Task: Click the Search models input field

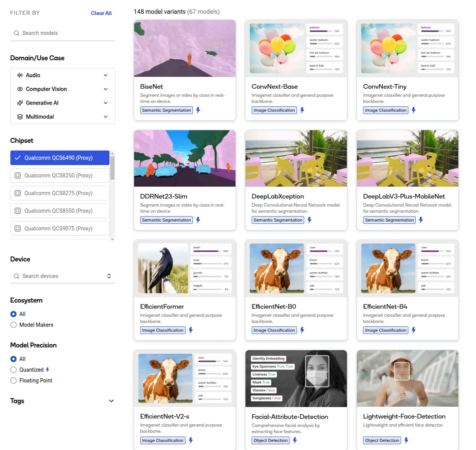Action: [x=63, y=33]
